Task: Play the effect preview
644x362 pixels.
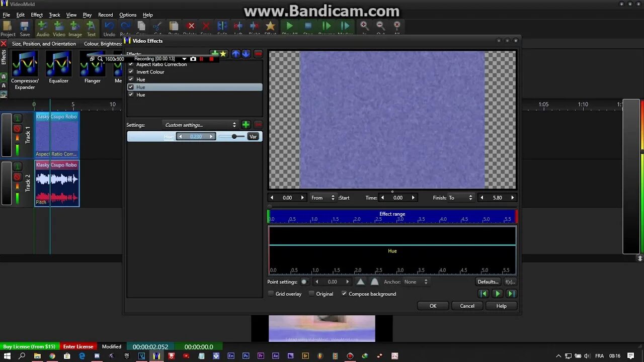Action: 497,294
